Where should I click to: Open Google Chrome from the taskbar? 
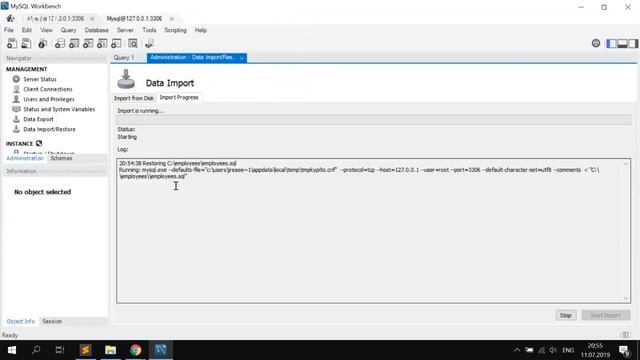click(136, 350)
